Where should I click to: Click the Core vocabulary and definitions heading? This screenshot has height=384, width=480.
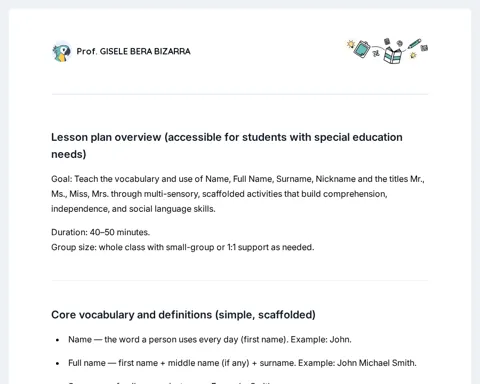tap(183, 315)
